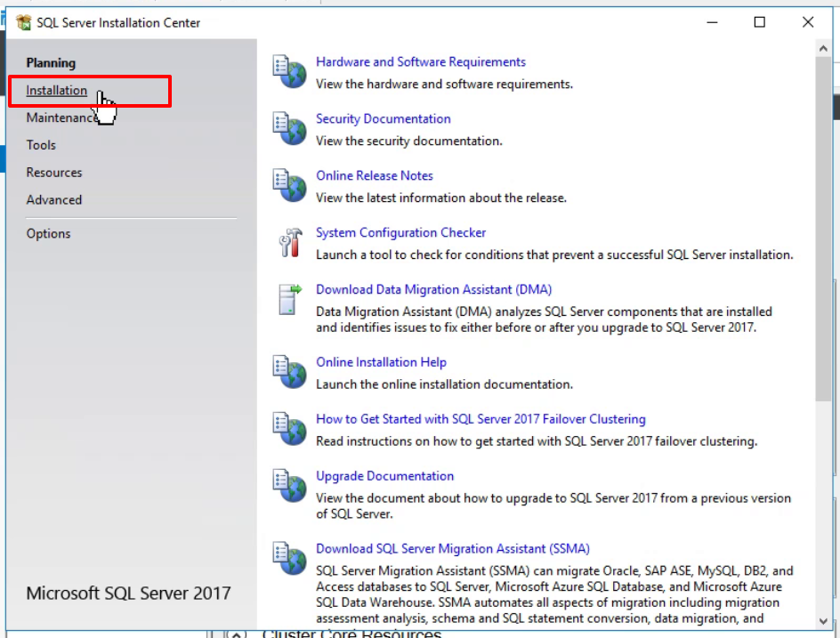
Task: Click the Failover Clustering getting started icon
Action: coord(289,429)
